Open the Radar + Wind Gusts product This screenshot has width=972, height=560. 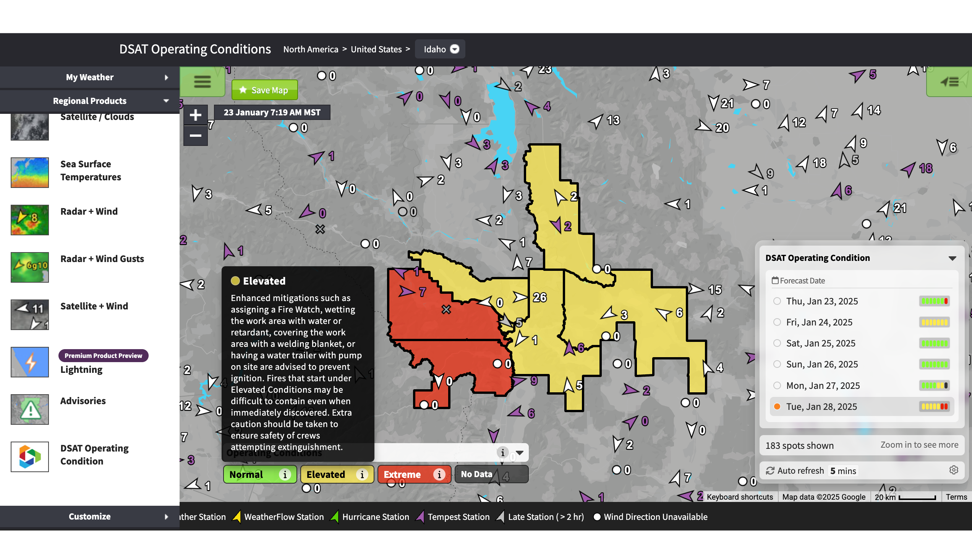pos(102,259)
